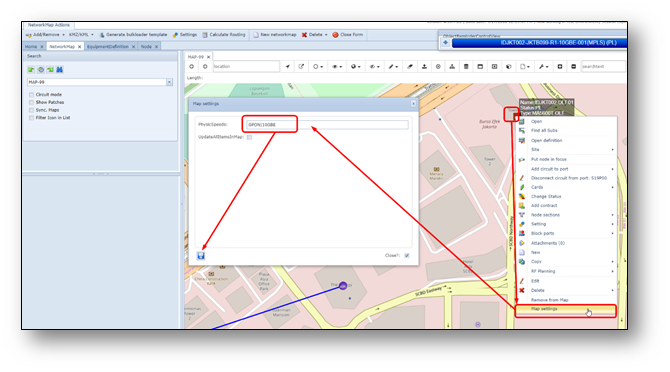Image resolution: width=670 pixels, height=372 pixels.
Task: Click the NetworkMap Actions ribbon tab
Action: coord(49,25)
